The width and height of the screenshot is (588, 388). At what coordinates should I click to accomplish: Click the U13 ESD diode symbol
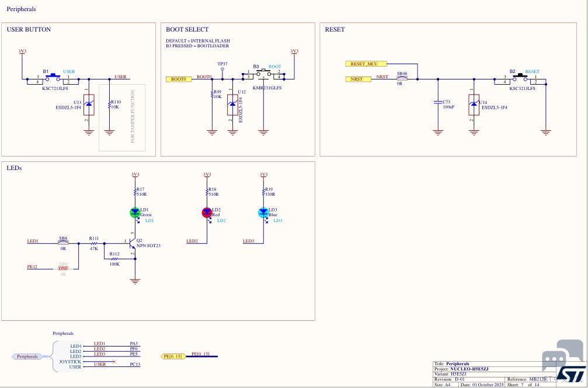[x=89, y=105]
